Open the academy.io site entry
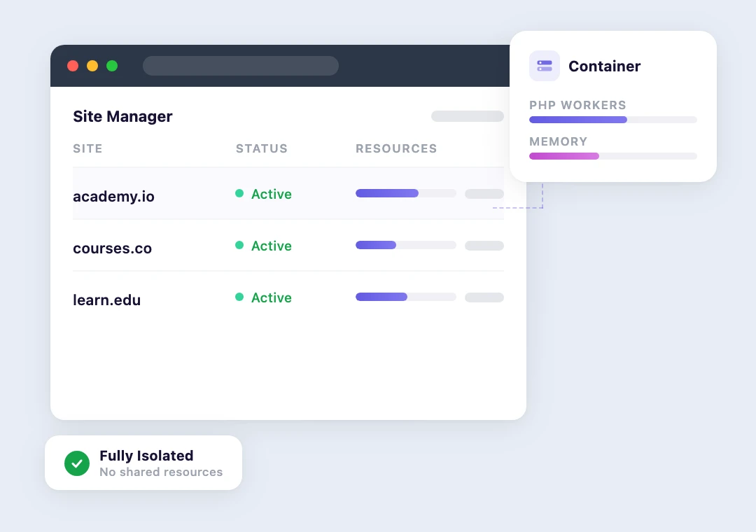Screen dimensions: 756x532 113,197
